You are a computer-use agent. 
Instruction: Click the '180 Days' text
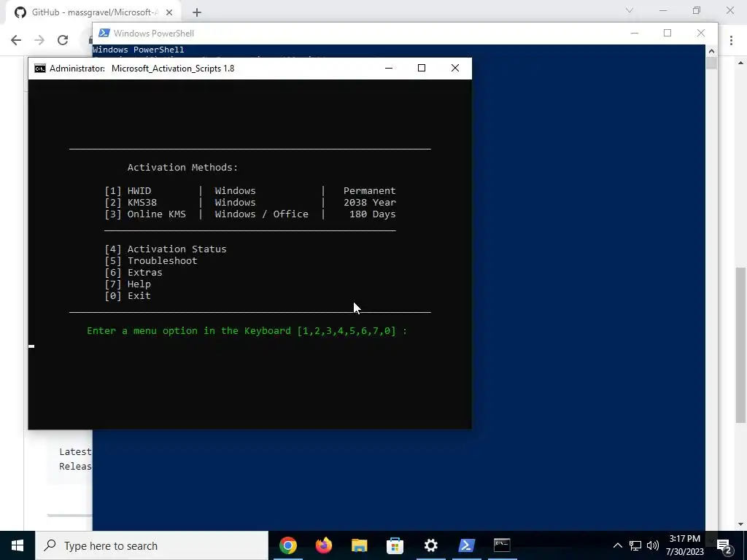coord(373,214)
